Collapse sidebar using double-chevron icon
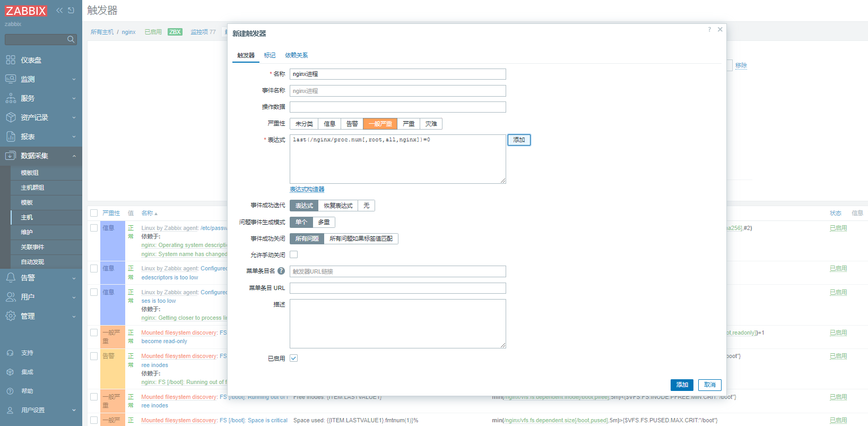Screen dimensions: 868x426 tap(59, 10)
